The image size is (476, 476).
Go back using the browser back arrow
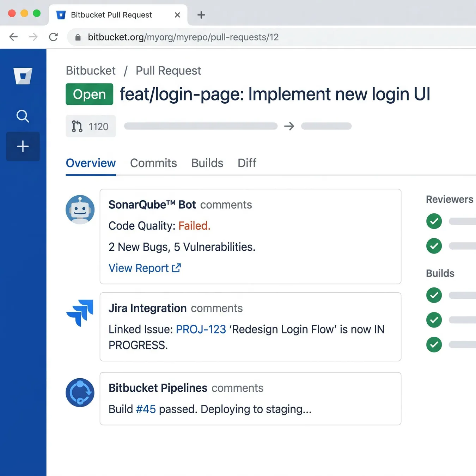[13, 37]
